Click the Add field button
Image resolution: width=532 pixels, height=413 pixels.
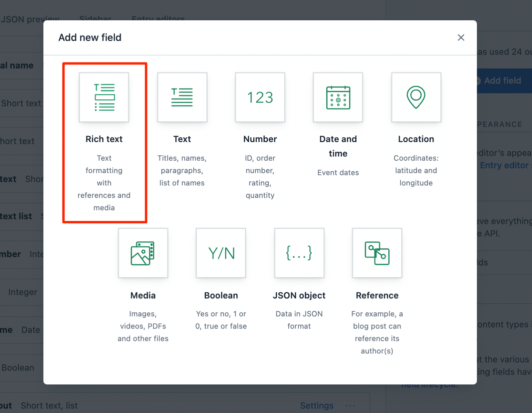[502, 81]
